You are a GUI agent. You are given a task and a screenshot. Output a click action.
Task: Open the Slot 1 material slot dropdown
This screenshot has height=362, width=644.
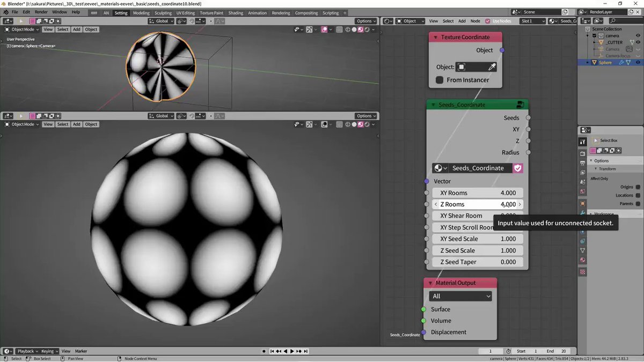click(532, 21)
